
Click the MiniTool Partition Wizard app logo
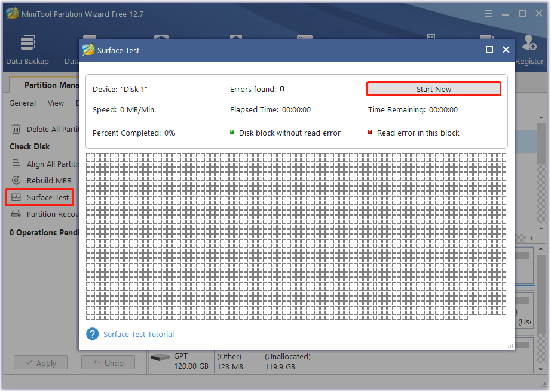click(x=13, y=14)
